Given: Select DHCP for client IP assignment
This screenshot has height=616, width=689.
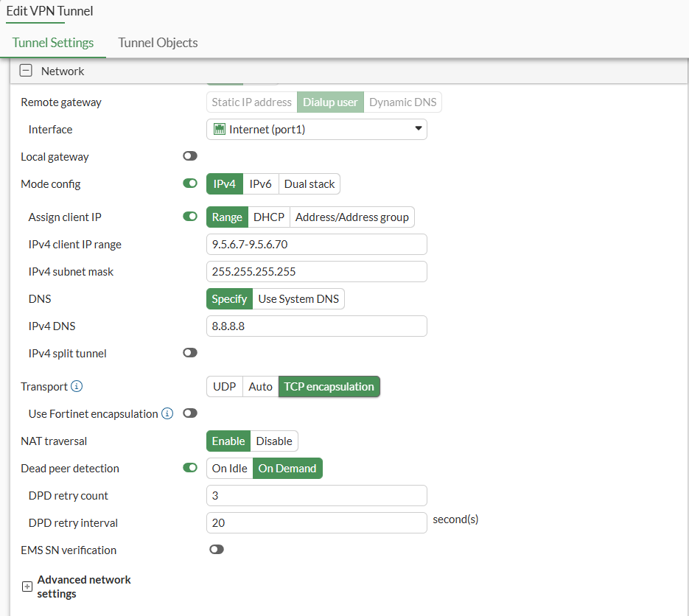Looking at the screenshot, I should click(268, 217).
